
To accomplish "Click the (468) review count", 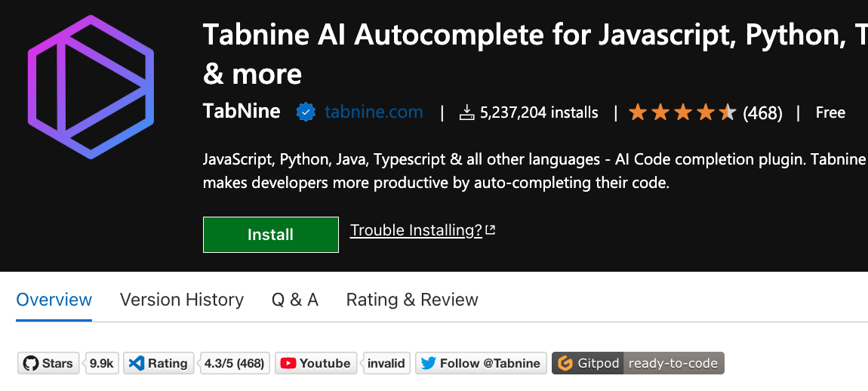I will click(x=762, y=113).
